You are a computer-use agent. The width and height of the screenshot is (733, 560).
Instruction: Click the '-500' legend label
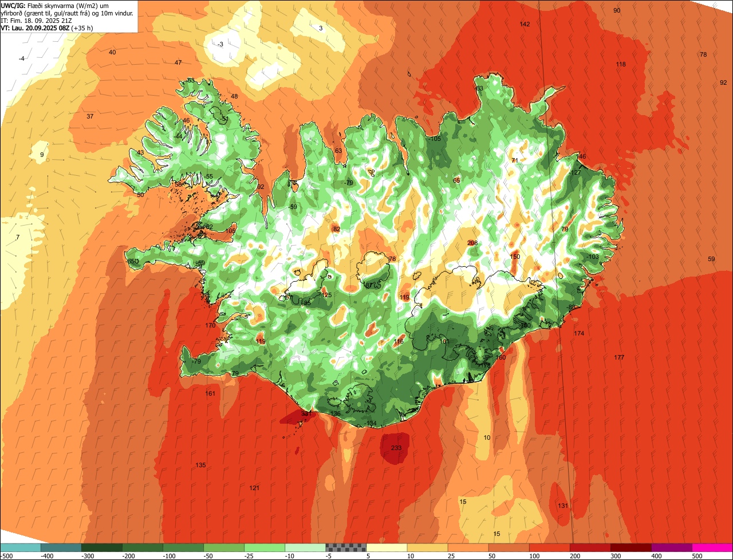(7, 555)
